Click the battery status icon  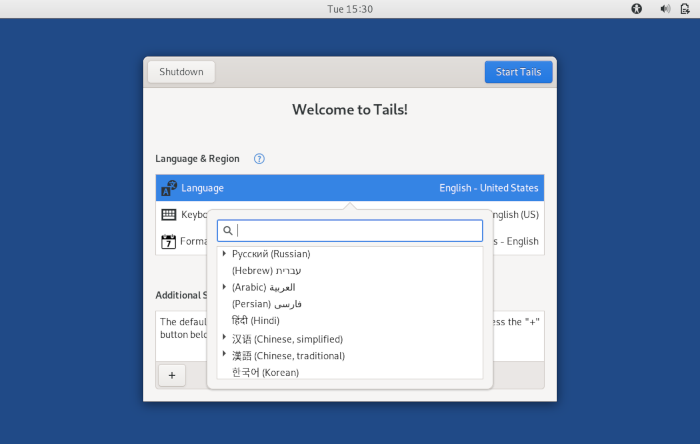688,9
